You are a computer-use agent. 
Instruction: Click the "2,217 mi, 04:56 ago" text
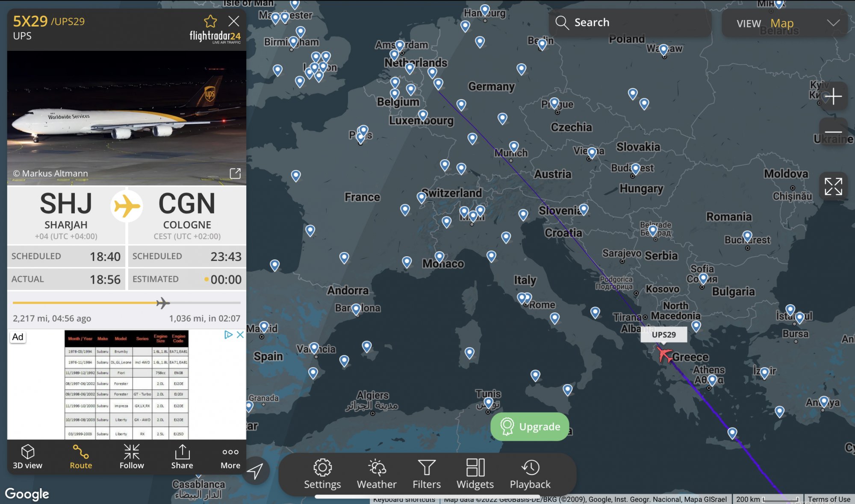tap(52, 318)
